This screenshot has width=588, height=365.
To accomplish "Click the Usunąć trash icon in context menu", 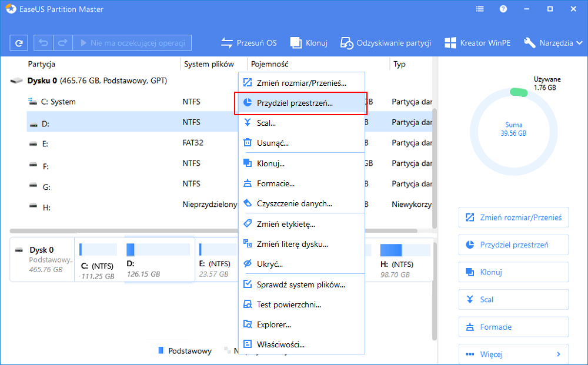I will 248,143.
